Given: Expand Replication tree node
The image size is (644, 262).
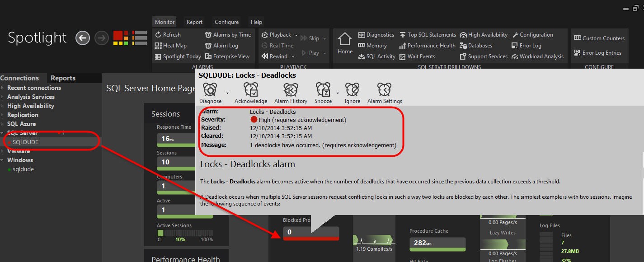Looking at the screenshot, I should point(2,115).
